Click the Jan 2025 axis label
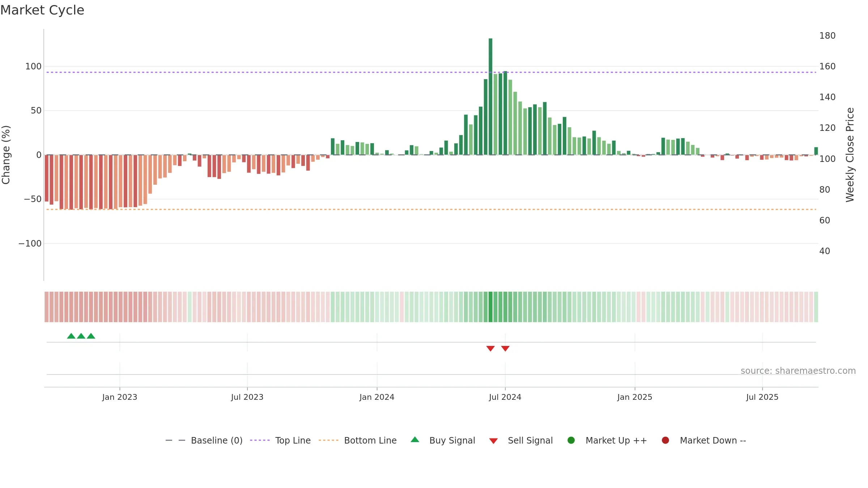 [x=635, y=397]
